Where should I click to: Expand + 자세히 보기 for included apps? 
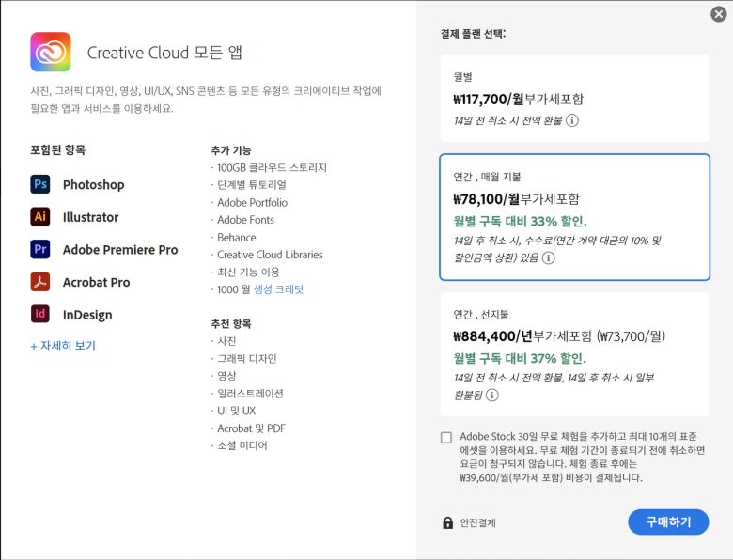click(x=63, y=346)
